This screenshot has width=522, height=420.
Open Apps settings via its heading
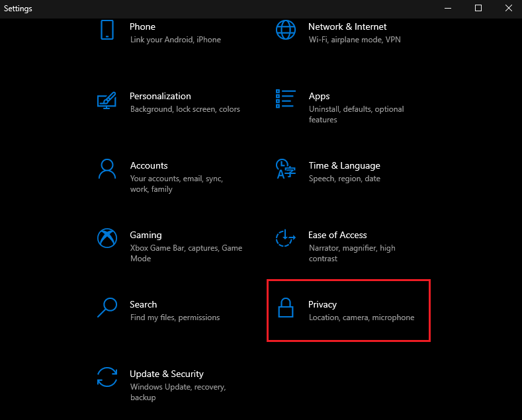[319, 96]
